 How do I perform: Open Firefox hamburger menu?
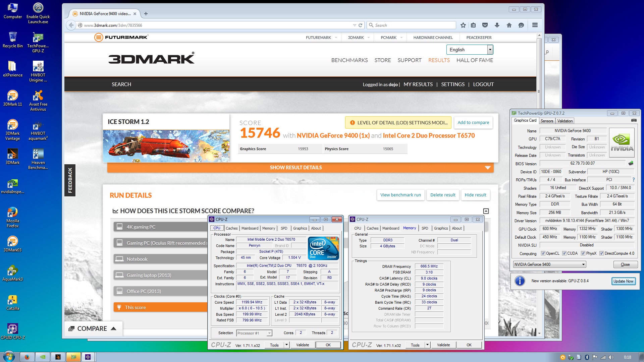(x=535, y=25)
